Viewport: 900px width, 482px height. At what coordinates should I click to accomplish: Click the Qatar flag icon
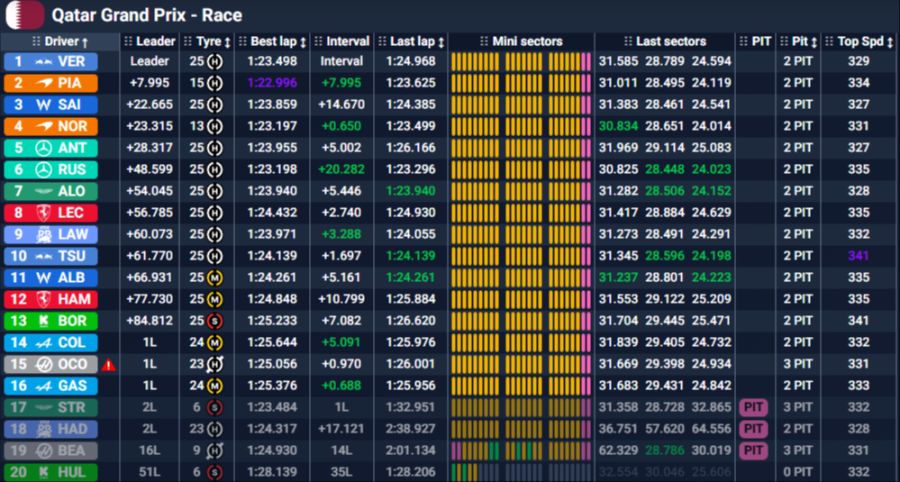click(x=25, y=15)
